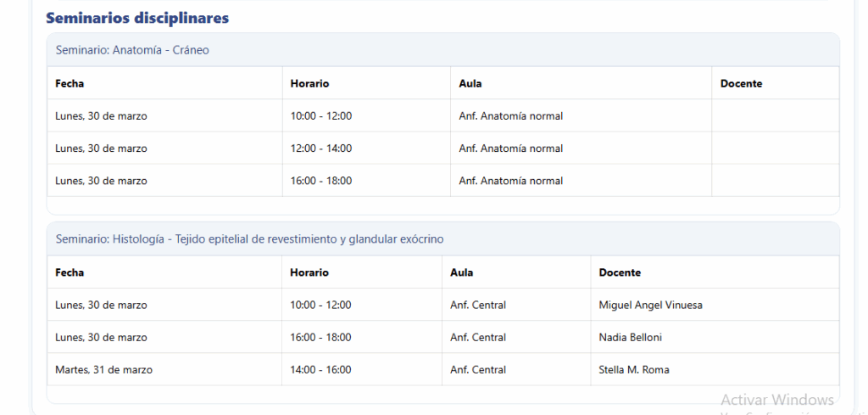Click the Docente column header in Histología table

620,272
